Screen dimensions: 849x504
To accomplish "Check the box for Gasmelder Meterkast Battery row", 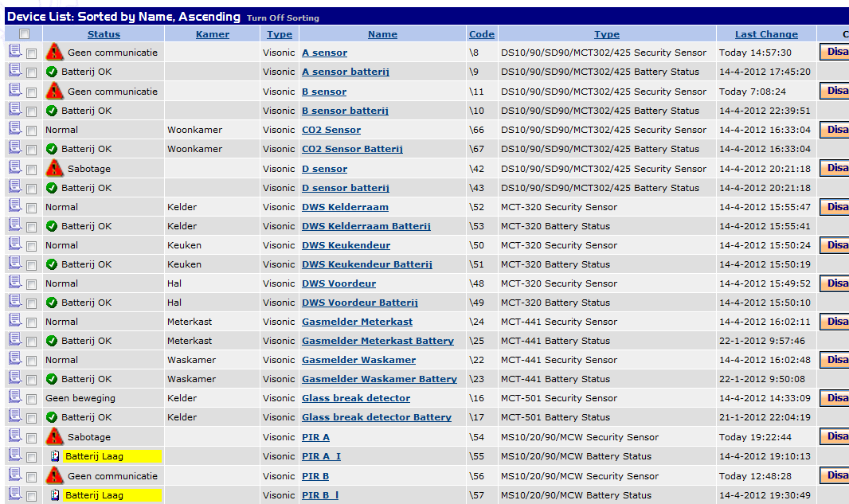I will click(31, 342).
